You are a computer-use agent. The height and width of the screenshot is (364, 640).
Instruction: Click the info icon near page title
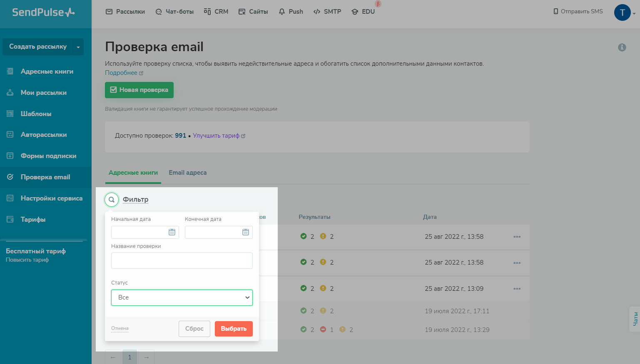tap(622, 47)
